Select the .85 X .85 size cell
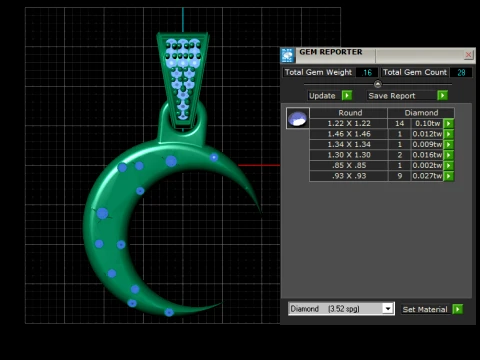The height and width of the screenshot is (360, 480). [x=349, y=165]
